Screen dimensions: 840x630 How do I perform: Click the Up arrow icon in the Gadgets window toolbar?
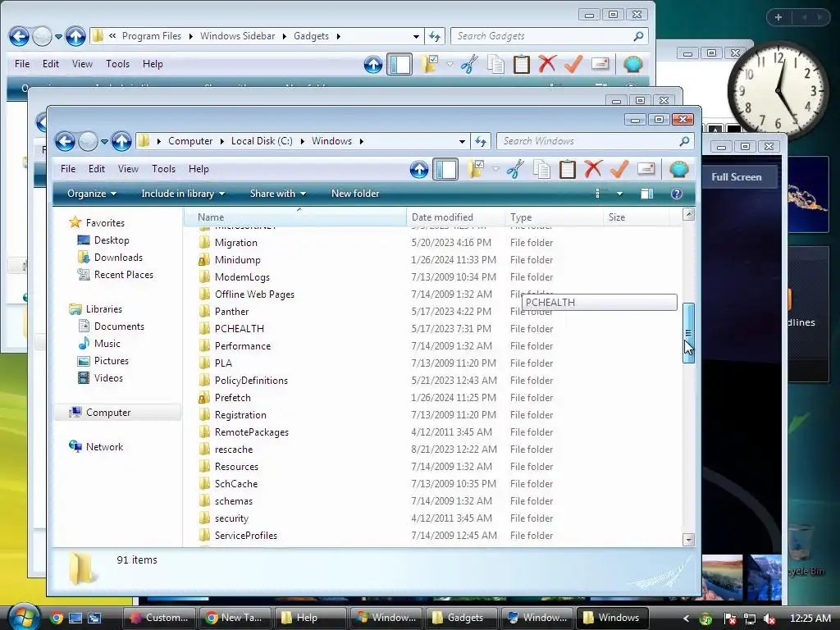coord(373,65)
